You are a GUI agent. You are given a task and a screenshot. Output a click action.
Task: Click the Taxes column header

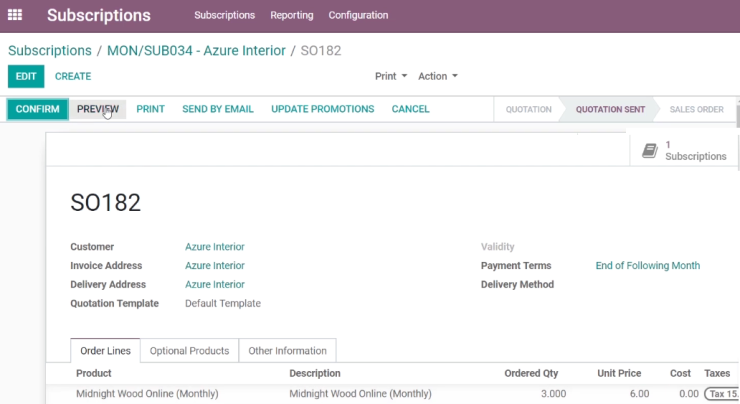717,373
